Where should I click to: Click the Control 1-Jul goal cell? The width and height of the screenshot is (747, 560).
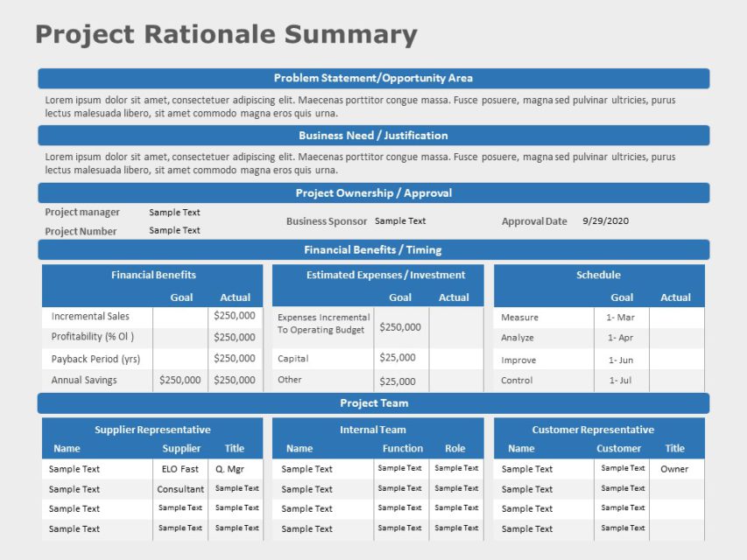(621, 380)
